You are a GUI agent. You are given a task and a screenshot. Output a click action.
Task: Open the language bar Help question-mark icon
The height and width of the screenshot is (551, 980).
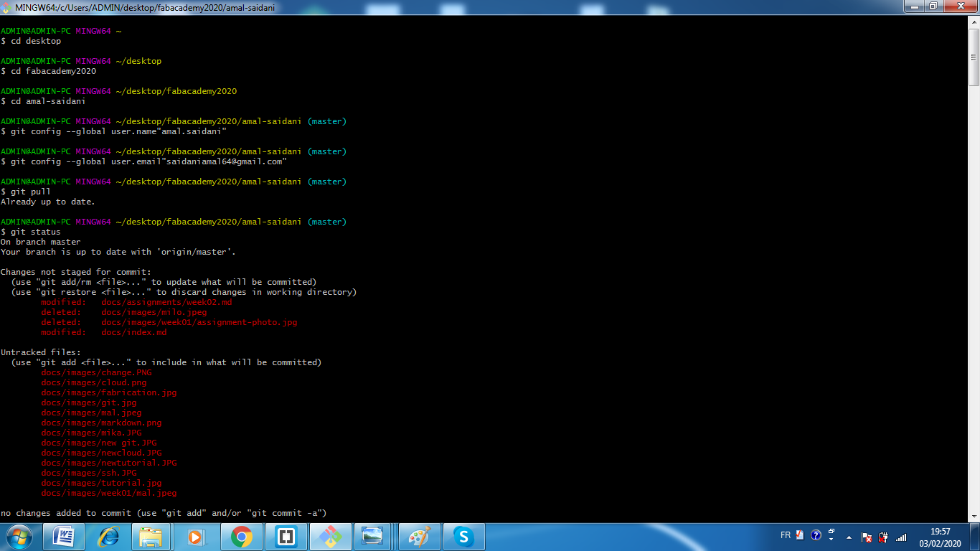(816, 535)
